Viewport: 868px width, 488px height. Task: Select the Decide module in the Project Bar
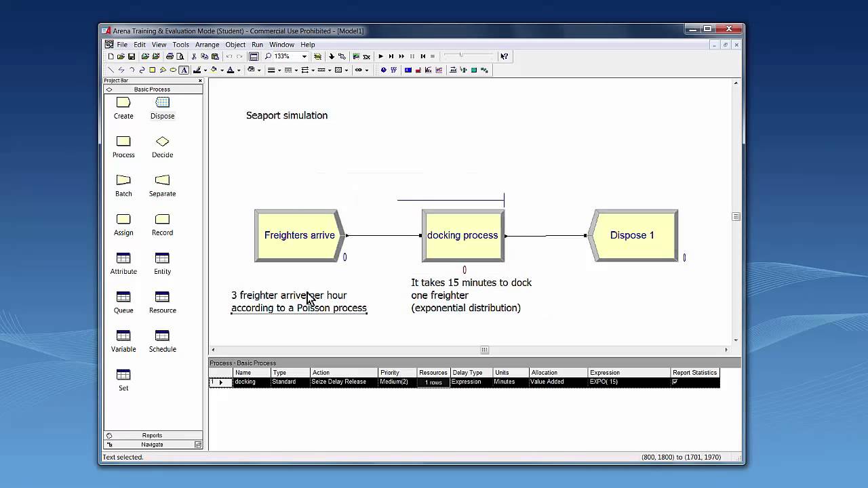pyautogui.click(x=162, y=146)
